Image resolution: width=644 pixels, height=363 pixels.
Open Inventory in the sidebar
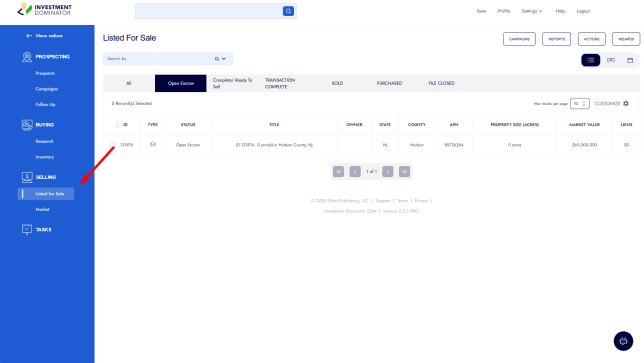45,157
